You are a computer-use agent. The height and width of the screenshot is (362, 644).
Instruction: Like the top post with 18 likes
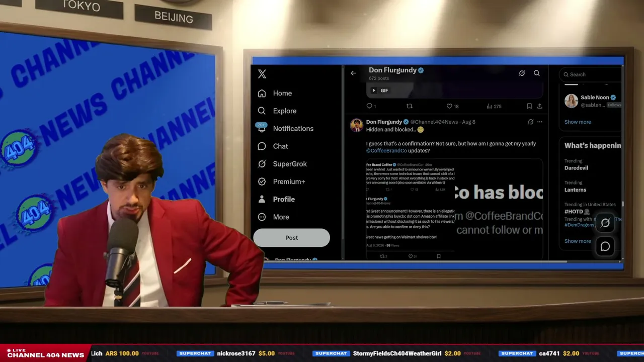[452, 106]
